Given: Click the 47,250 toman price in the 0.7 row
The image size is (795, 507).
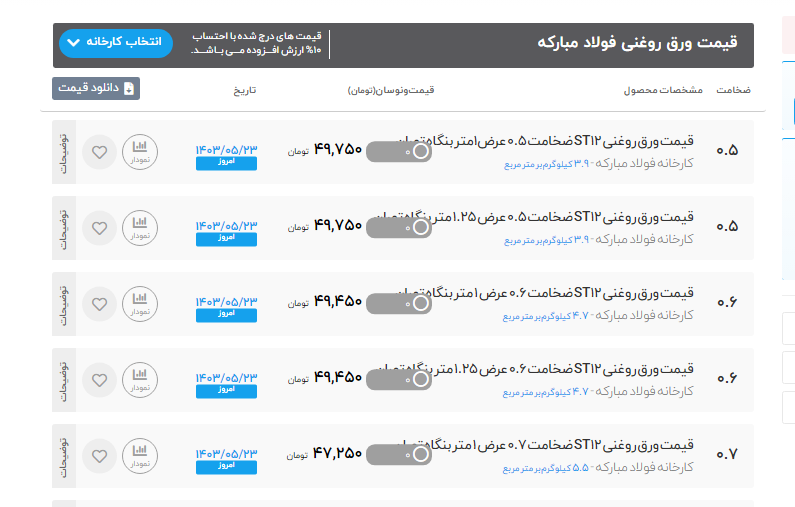Looking at the screenshot, I should [337, 454].
